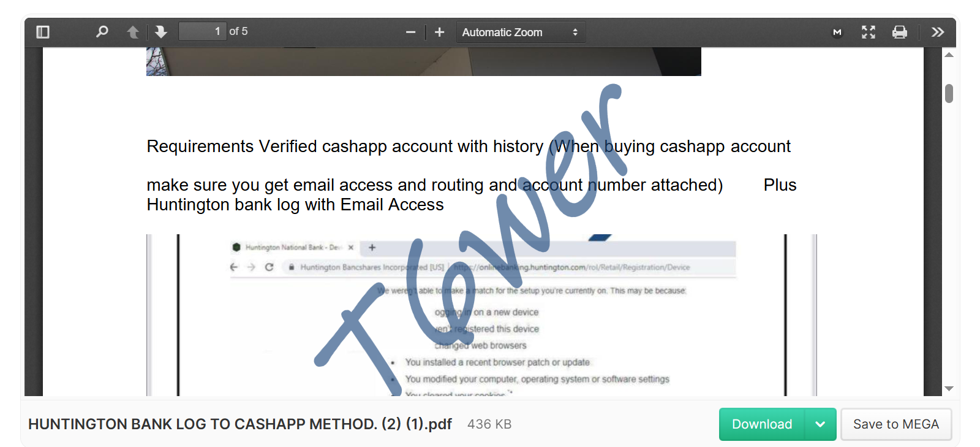Screen dimensions: 980x447
Task: Open the tools menu double chevron
Action: point(938,32)
